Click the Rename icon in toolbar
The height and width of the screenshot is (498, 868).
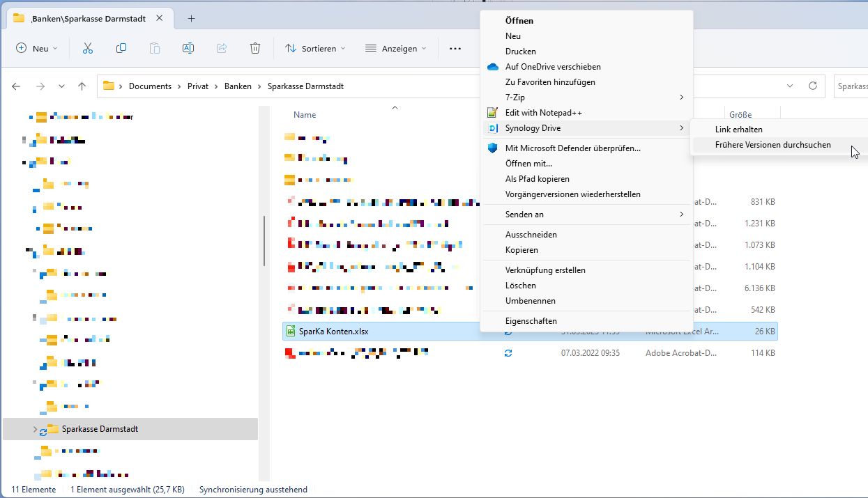[x=188, y=48]
